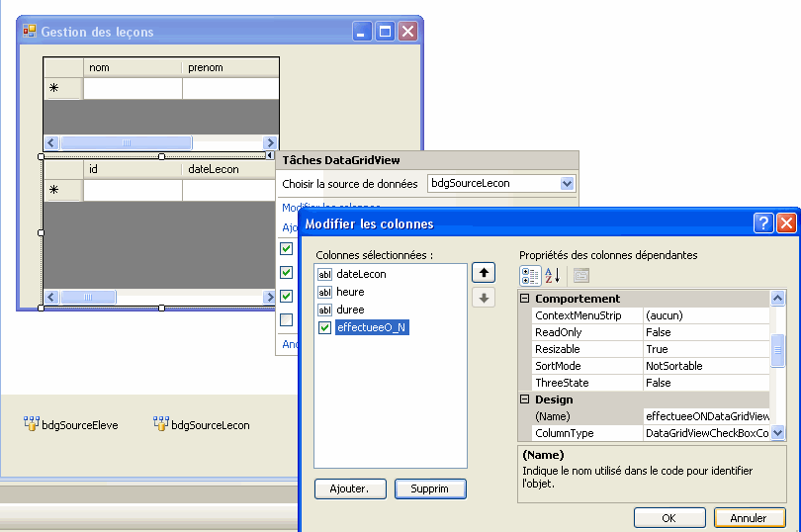801x532 pixels.
Task: Click the Property Pages icon in properties toolbar
Action: [x=580, y=276]
